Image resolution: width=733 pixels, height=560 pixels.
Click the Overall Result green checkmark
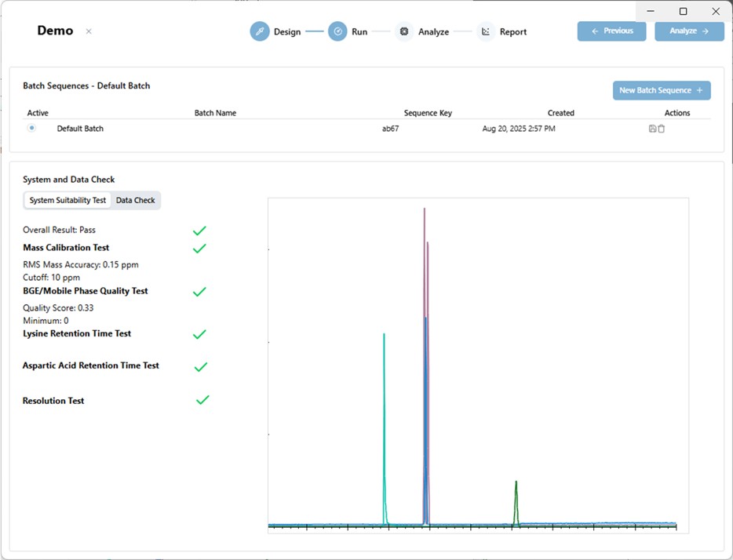click(x=199, y=231)
